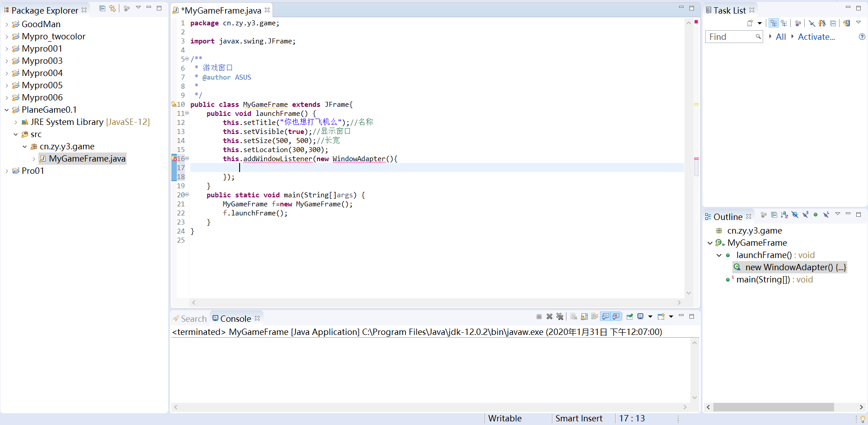The height and width of the screenshot is (425, 868).
Task: Collapse All in Task List toolbar
Action: point(833,24)
